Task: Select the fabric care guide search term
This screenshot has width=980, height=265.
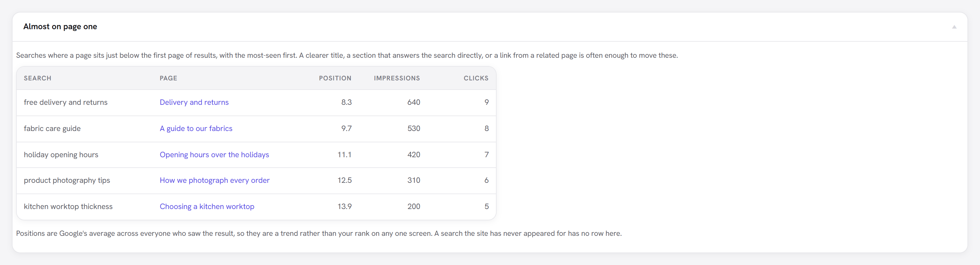Action: click(x=52, y=129)
